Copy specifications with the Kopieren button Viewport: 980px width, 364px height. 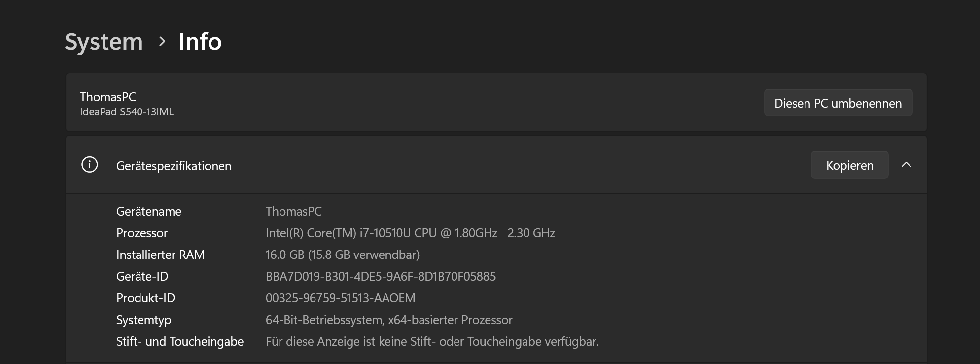pos(849,165)
